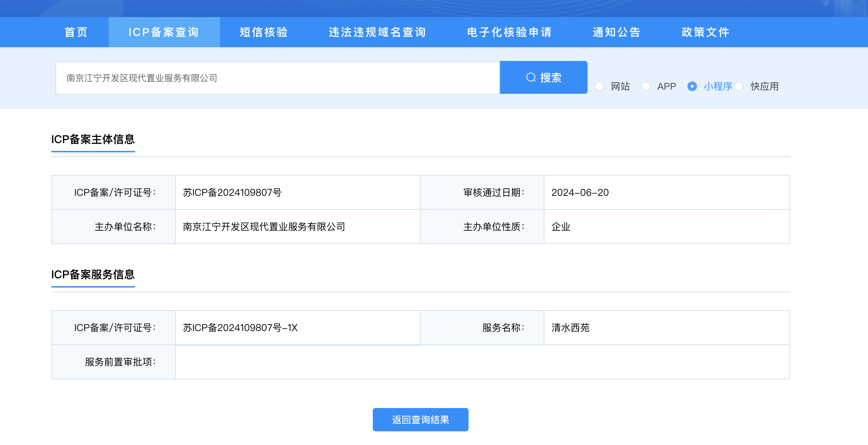The height and width of the screenshot is (445, 868).
Task: Open 电子化核验申请 menu item
Action: [x=510, y=32]
